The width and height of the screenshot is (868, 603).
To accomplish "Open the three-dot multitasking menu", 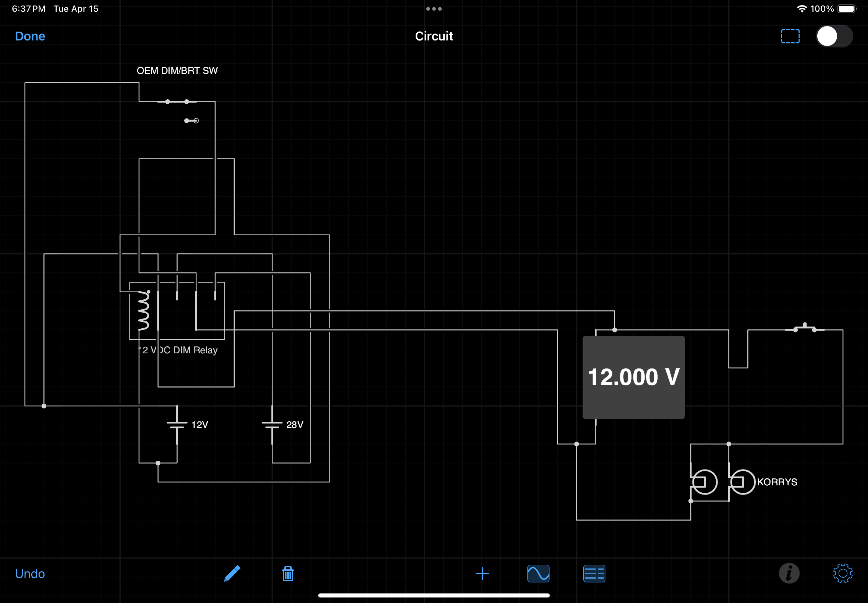I will pyautogui.click(x=434, y=9).
